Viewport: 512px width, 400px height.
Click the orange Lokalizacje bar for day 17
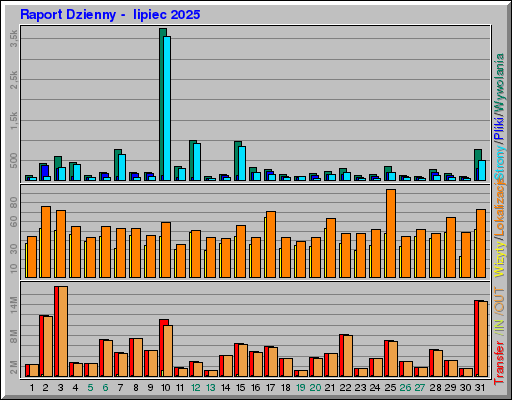(x=271, y=244)
